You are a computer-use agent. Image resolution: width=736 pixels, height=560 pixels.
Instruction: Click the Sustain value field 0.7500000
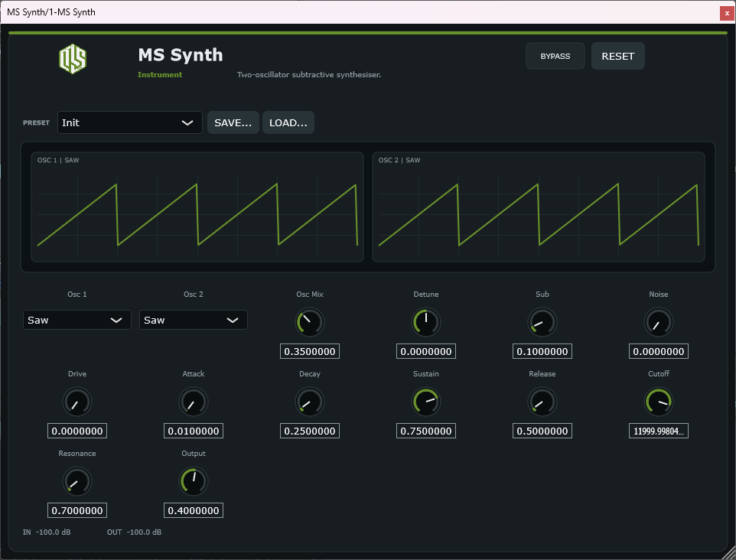[x=426, y=431]
